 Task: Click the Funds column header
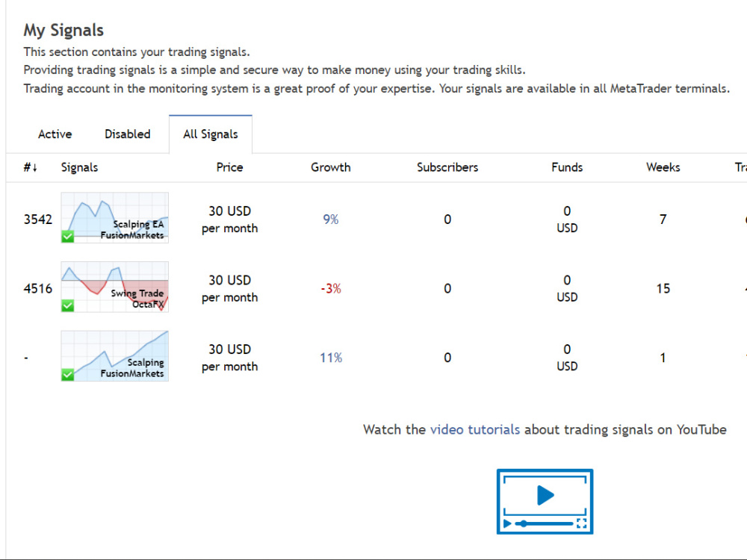coord(567,167)
